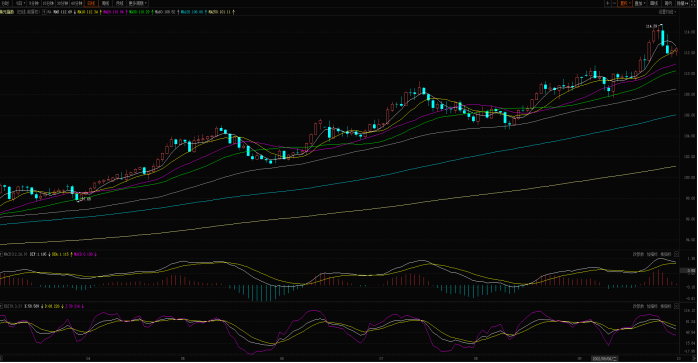Click the first indicator button in MACD pane header
Viewport: 698px width, 363px height.
pos(638,254)
